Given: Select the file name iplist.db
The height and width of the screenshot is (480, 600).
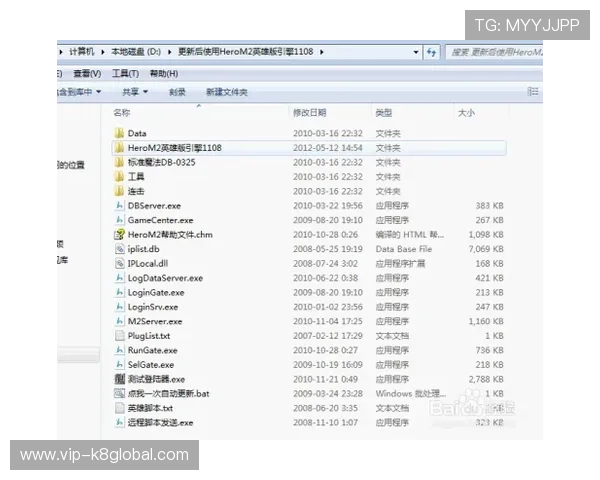Looking at the screenshot, I should (143, 249).
